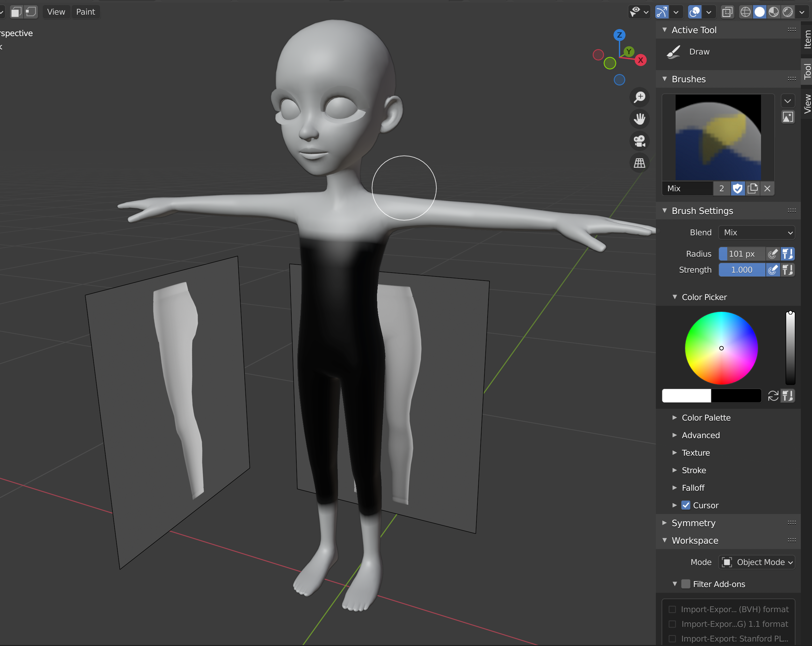The image size is (812, 646).
Task: Open the Shading options dropdown
Action: [x=802, y=12]
